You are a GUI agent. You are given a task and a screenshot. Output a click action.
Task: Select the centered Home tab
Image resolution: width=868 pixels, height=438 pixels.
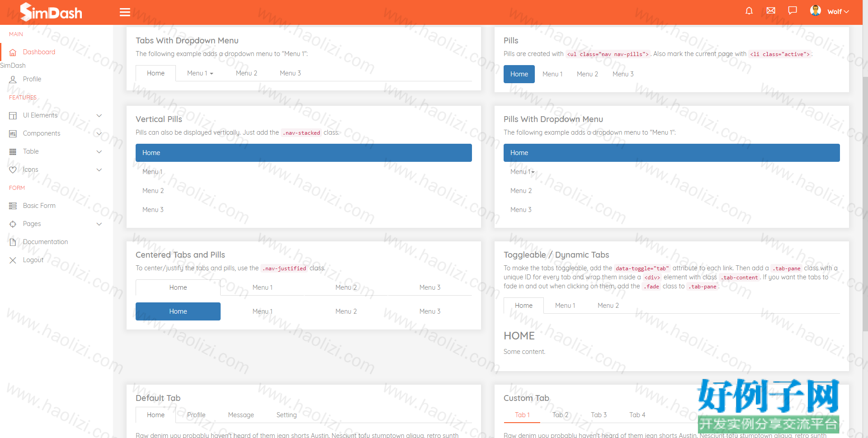[178, 287]
